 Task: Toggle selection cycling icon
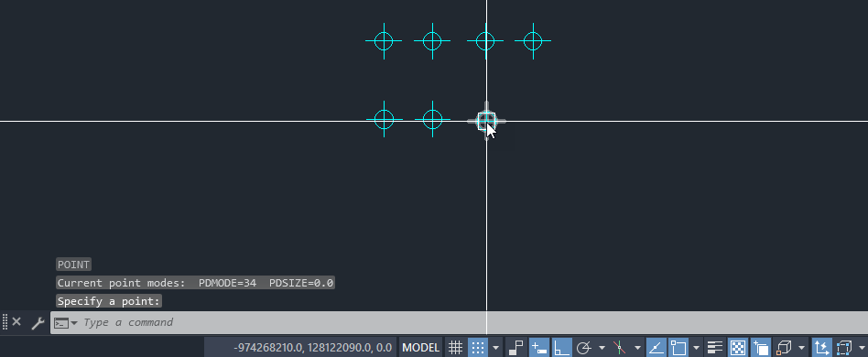[x=761, y=348]
